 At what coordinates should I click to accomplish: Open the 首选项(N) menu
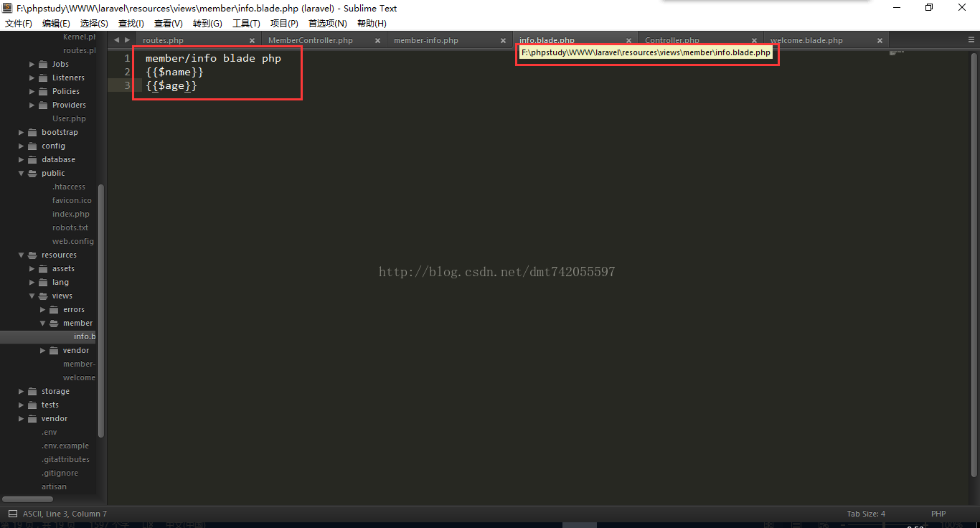click(x=327, y=23)
